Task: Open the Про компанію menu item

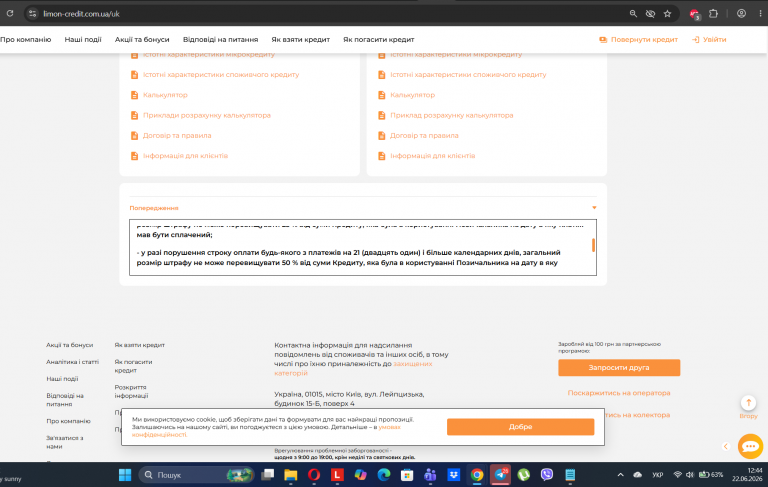Action: click(25, 40)
